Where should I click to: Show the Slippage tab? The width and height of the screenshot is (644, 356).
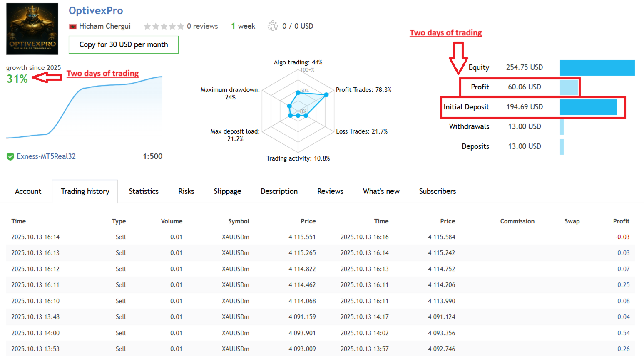(x=227, y=191)
